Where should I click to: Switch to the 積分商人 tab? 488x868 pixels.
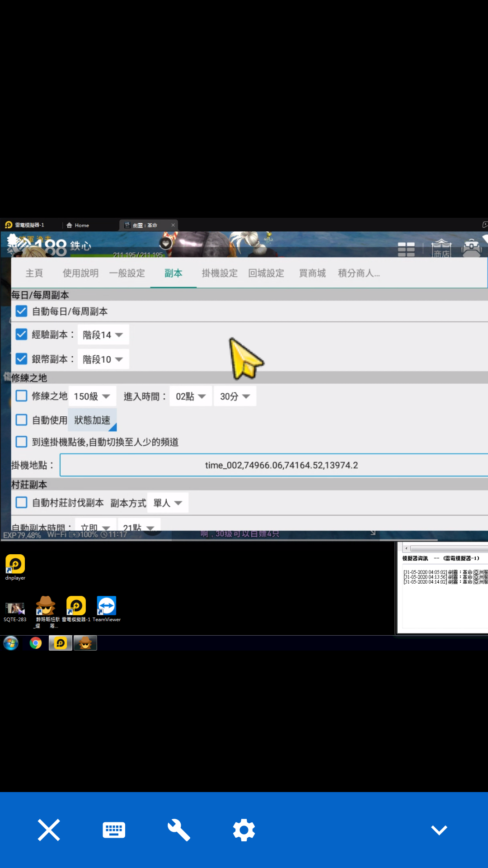pos(359,273)
